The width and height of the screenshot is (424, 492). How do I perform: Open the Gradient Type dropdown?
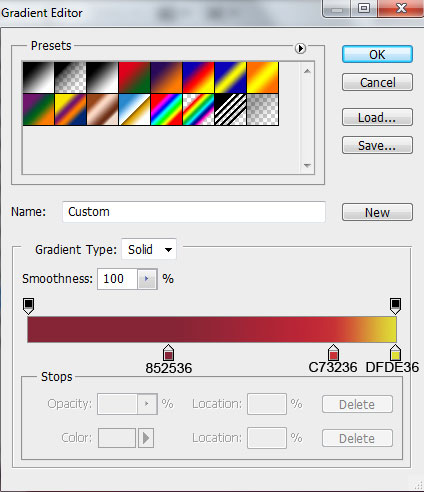pyautogui.click(x=149, y=249)
